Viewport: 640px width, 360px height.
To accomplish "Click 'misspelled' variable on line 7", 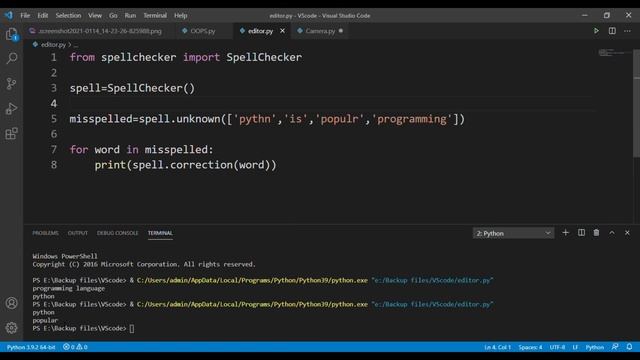I will tap(176, 149).
